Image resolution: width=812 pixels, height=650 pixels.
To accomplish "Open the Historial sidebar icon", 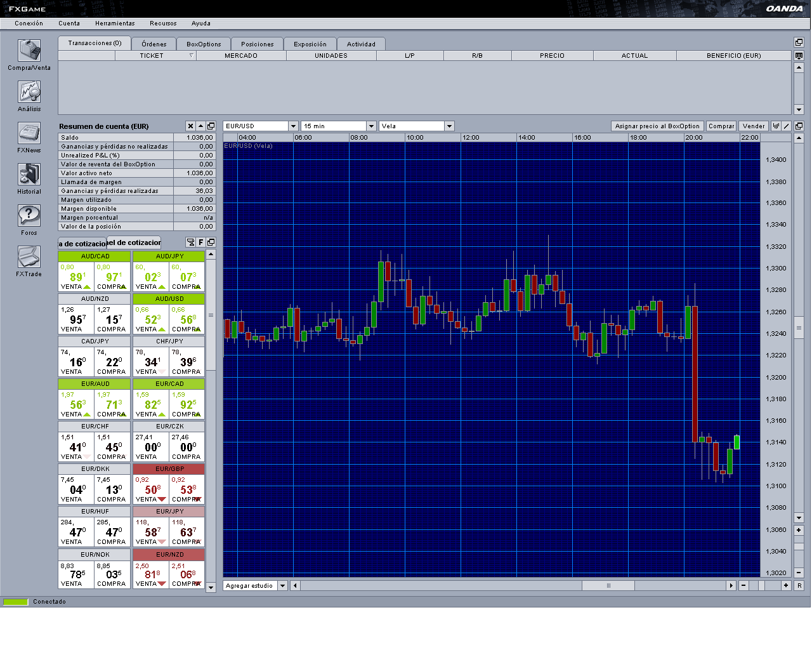I will tap(29, 175).
